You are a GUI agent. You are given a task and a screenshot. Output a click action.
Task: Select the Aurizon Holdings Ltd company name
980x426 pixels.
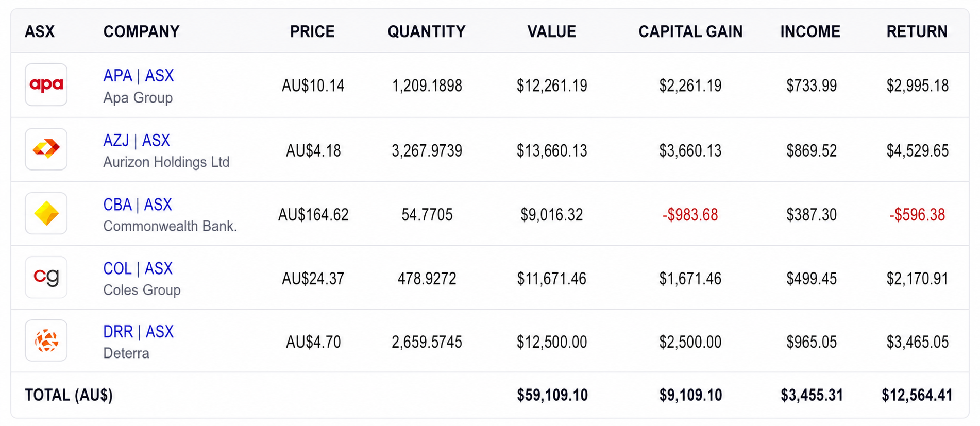(166, 162)
